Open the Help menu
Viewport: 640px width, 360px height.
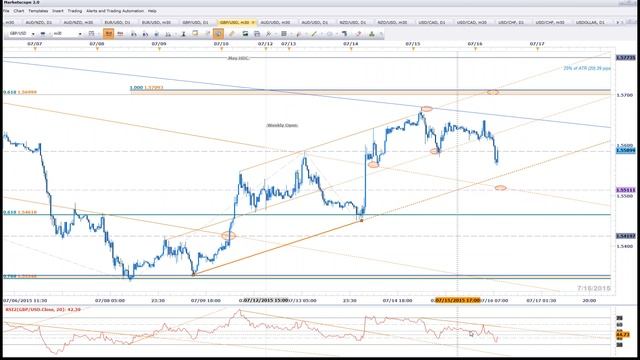(x=152, y=11)
